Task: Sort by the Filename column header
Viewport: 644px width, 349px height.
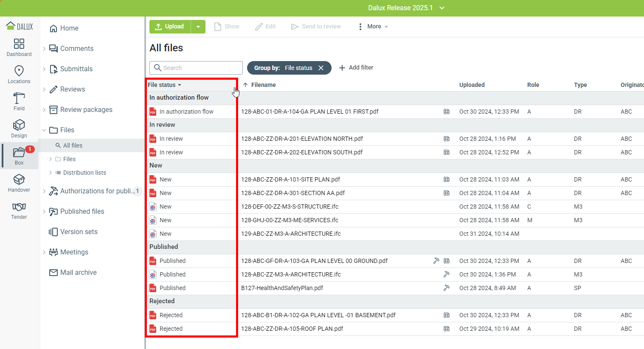Action: pyautogui.click(x=263, y=85)
